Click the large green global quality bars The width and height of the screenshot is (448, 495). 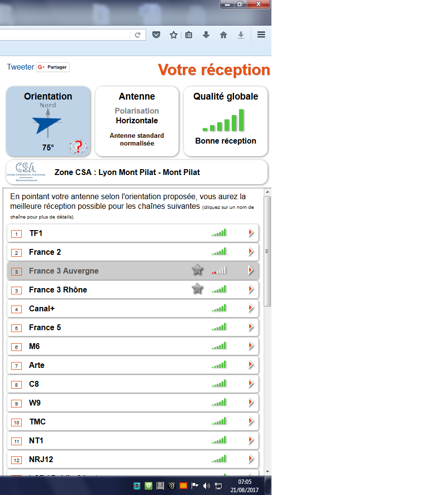coord(224,120)
